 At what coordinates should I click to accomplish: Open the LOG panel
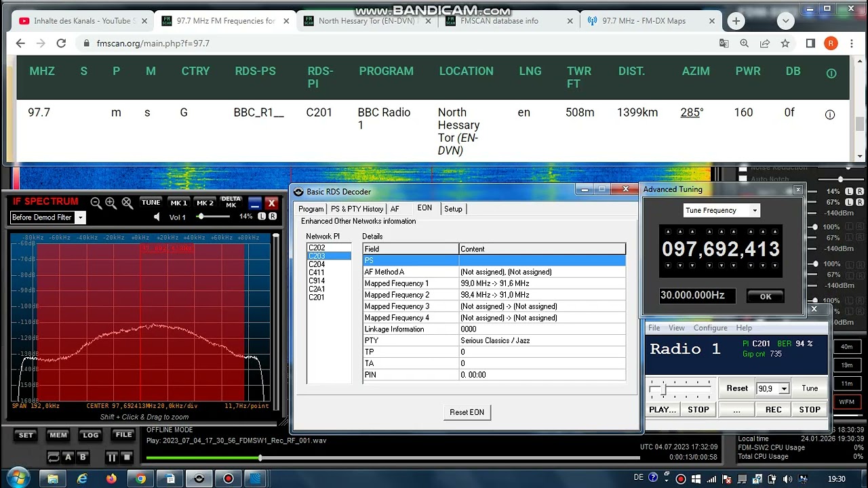coord(91,435)
